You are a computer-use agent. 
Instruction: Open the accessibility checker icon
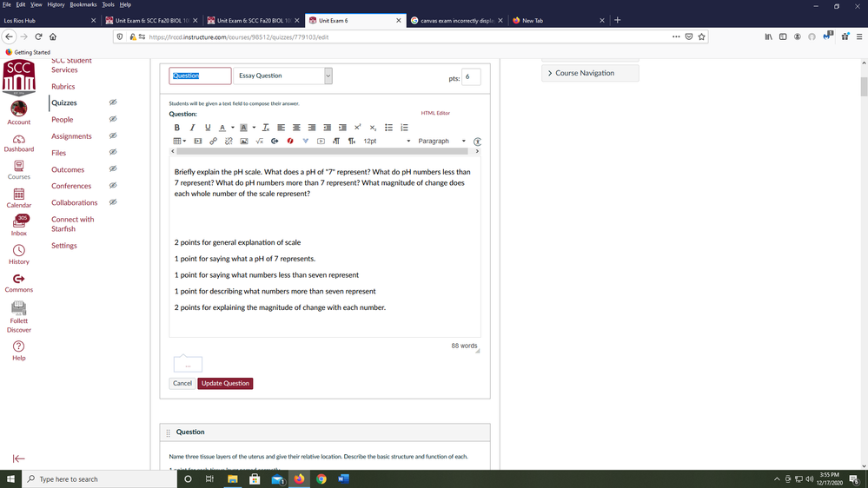[477, 142]
